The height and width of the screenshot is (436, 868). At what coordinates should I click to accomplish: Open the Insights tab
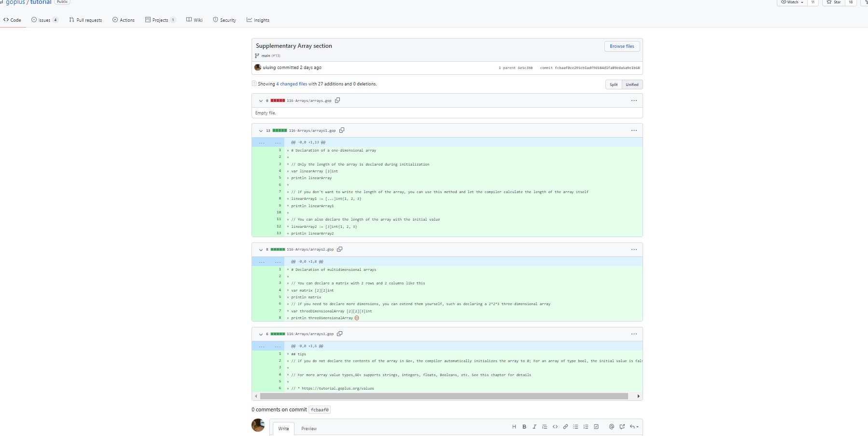[258, 20]
